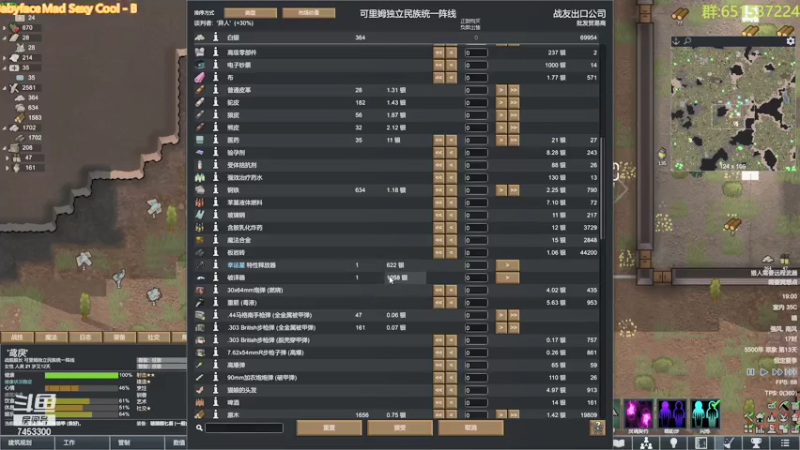Open the 社交 pawn tab
The height and width of the screenshot is (450, 800).
[154, 337]
